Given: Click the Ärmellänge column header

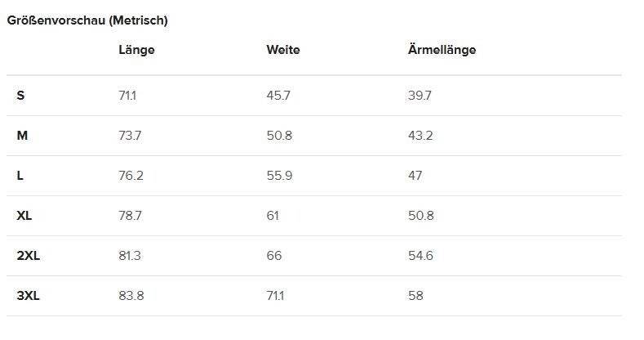Looking at the screenshot, I should point(442,50).
